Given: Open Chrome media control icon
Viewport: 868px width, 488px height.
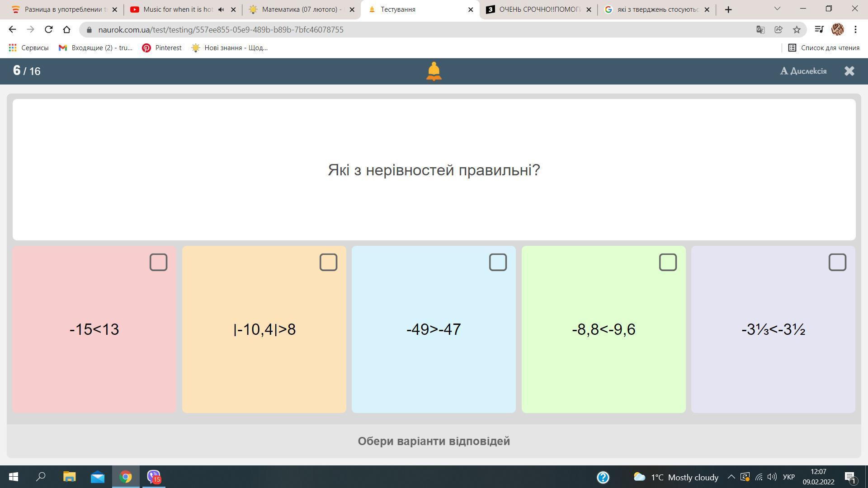Looking at the screenshot, I should [819, 30].
